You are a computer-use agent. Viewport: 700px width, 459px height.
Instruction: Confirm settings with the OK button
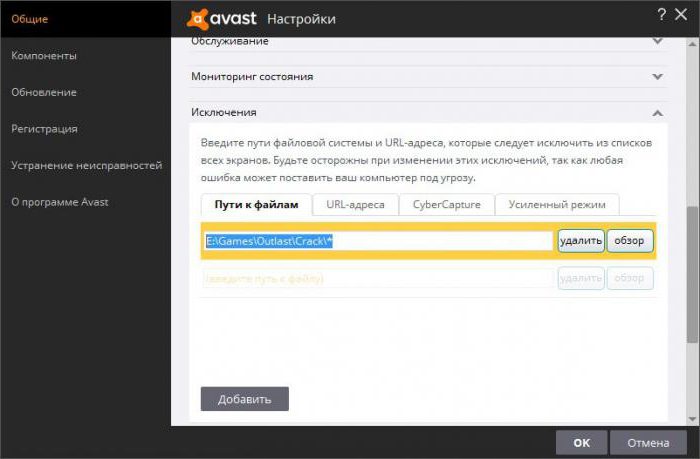pyautogui.click(x=581, y=442)
